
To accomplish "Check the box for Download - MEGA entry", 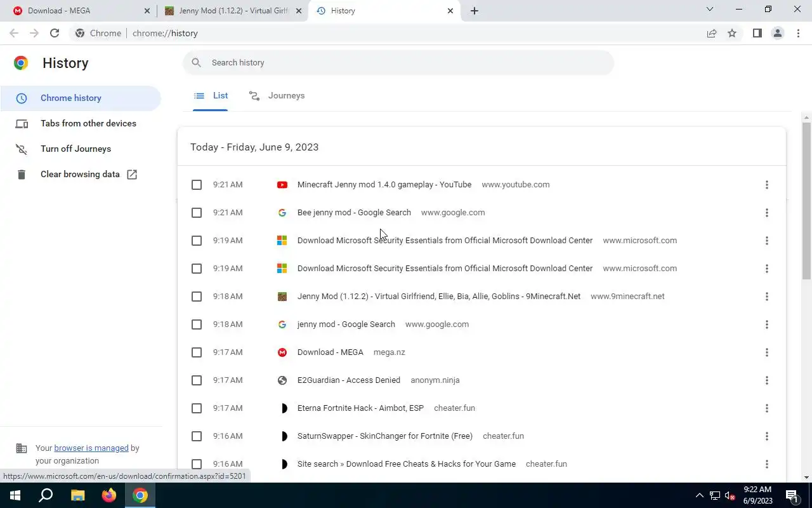I will pyautogui.click(x=197, y=352).
